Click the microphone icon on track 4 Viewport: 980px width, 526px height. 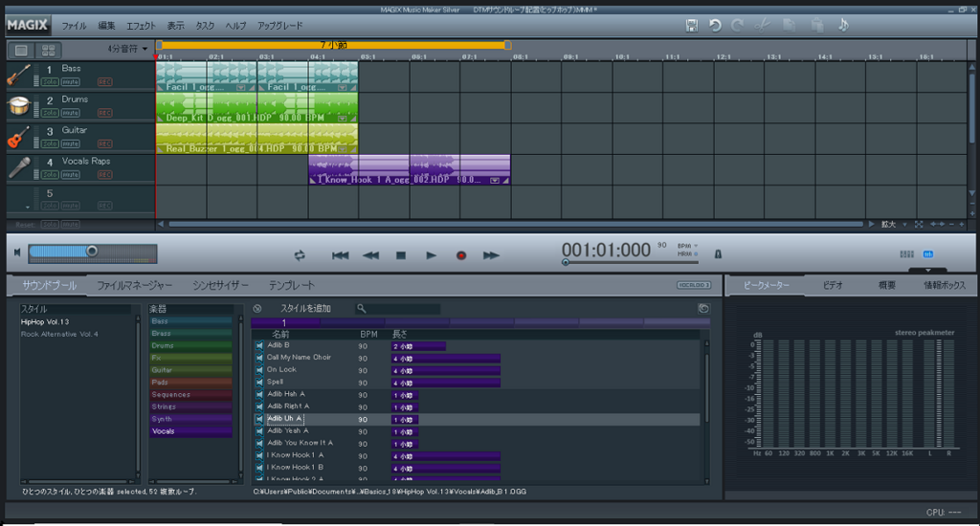point(19,167)
